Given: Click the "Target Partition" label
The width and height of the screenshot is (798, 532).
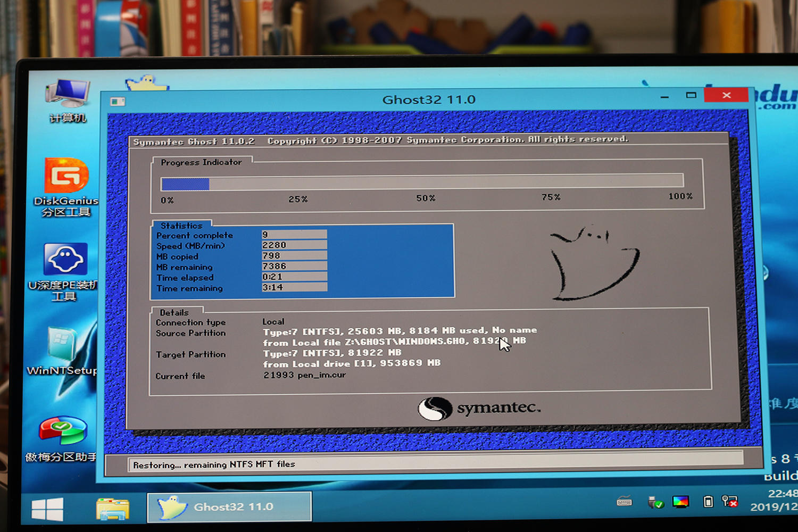Looking at the screenshot, I should [190, 354].
